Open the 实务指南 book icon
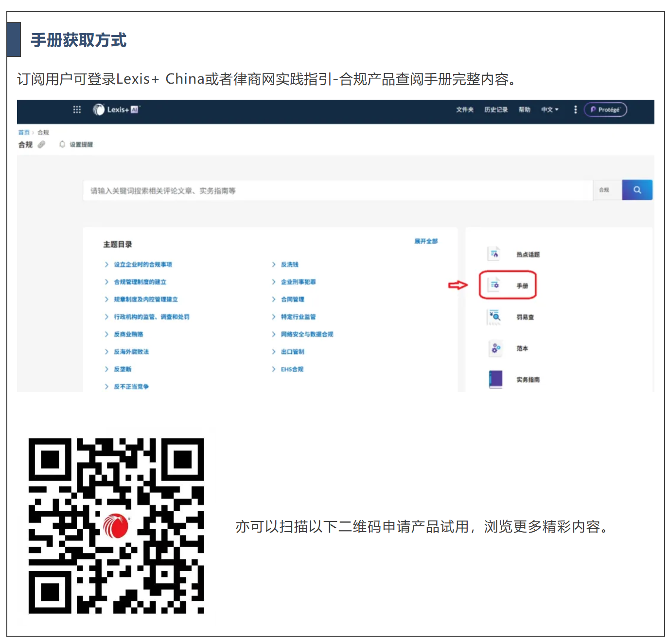 click(x=495, y=379)
